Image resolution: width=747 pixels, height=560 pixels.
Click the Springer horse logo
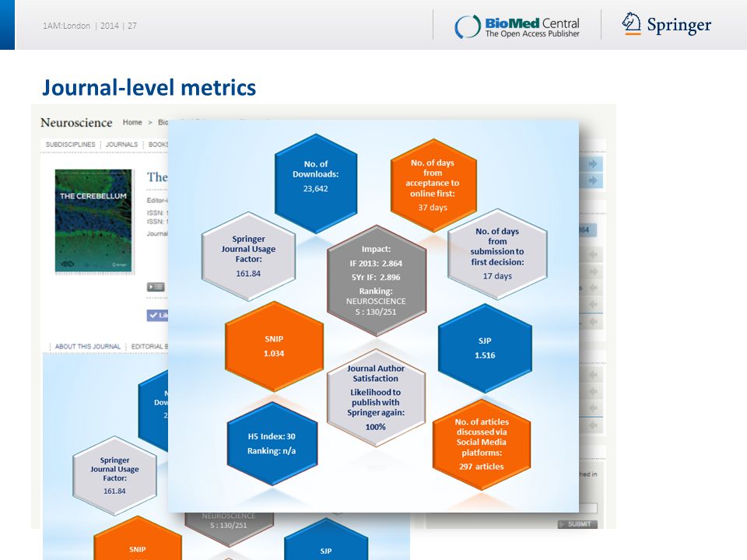coord(632,23)
